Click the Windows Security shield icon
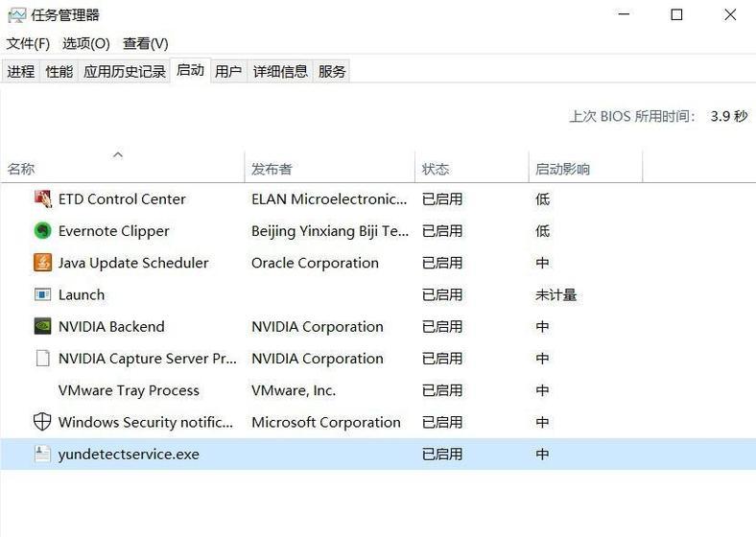The height and width of the screenshot is (537, 756). pyautogui.click(x=42, y=422)
